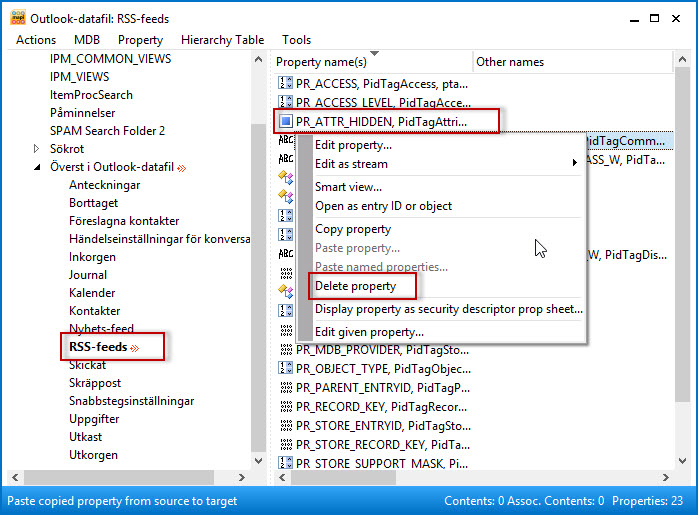Image resolution: width=698 pixels, height=515 pixels.
Task: Click property list horizontal scroll-right arrow
Action: (666, 477)
